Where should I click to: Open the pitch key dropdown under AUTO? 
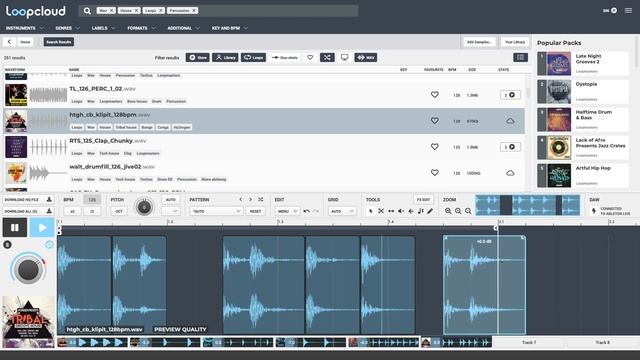(171, 211)
